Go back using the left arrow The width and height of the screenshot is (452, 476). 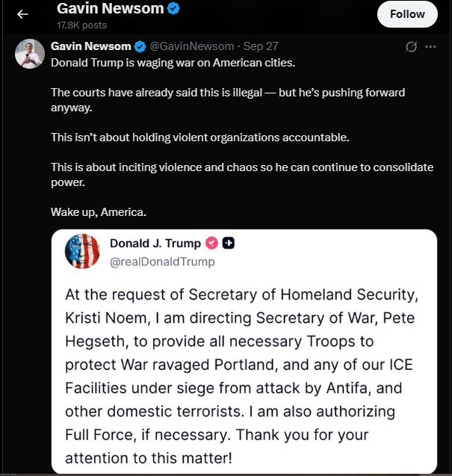point(22,14)
